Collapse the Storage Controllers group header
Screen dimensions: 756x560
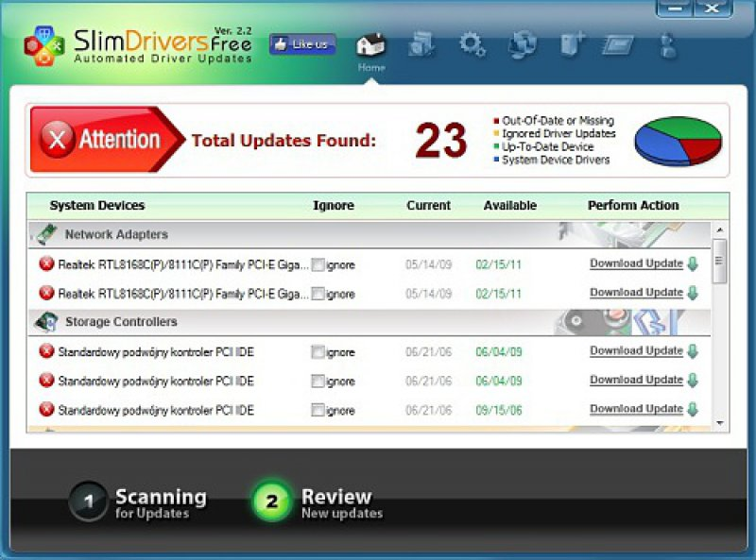click(x=369, y=322)
